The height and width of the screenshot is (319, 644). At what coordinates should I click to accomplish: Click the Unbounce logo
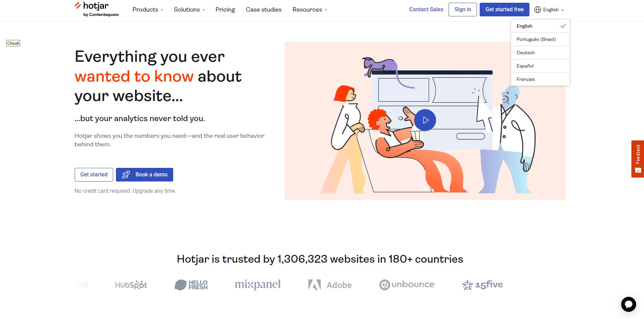coord(407,285)
